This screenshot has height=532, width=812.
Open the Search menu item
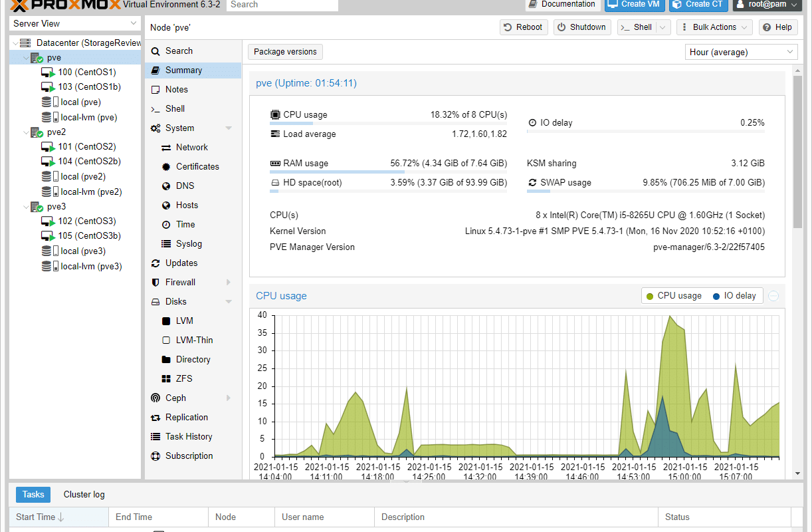[x=193, y=51]
